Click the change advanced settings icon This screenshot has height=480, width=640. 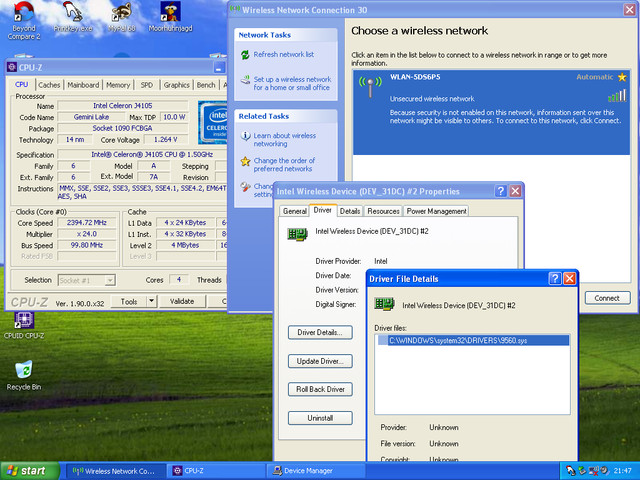tap(245, 187)
